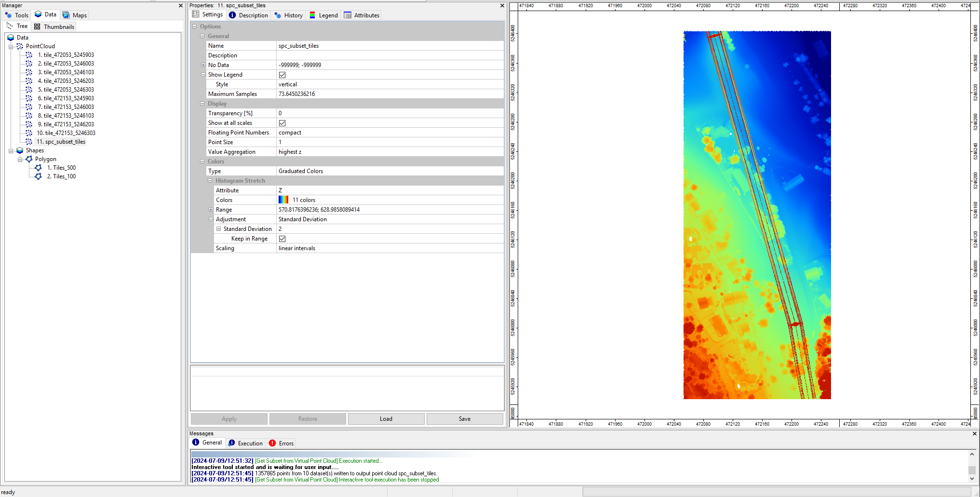
Task: Click point cloud icon of spc_subset_tiles
Action: [x=29, y=142]
